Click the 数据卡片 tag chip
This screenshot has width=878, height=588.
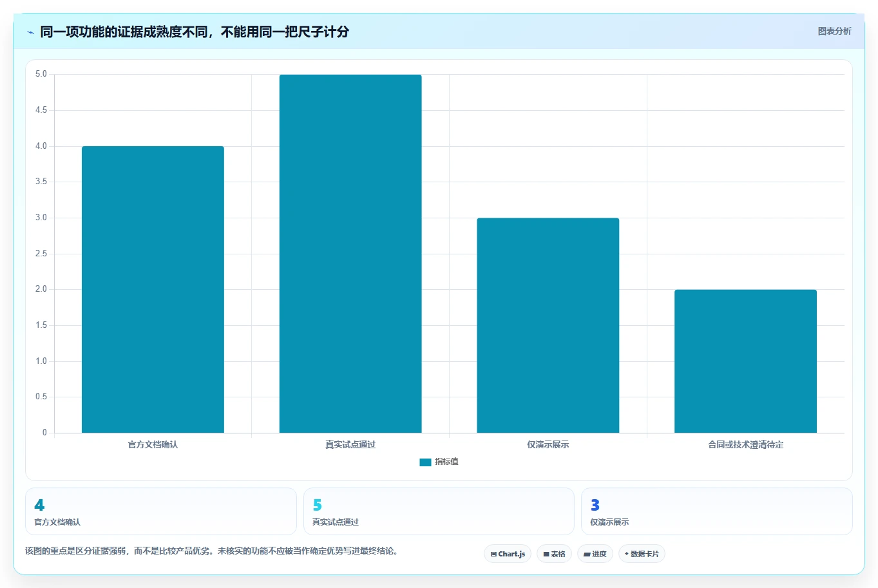click(642, 554)
